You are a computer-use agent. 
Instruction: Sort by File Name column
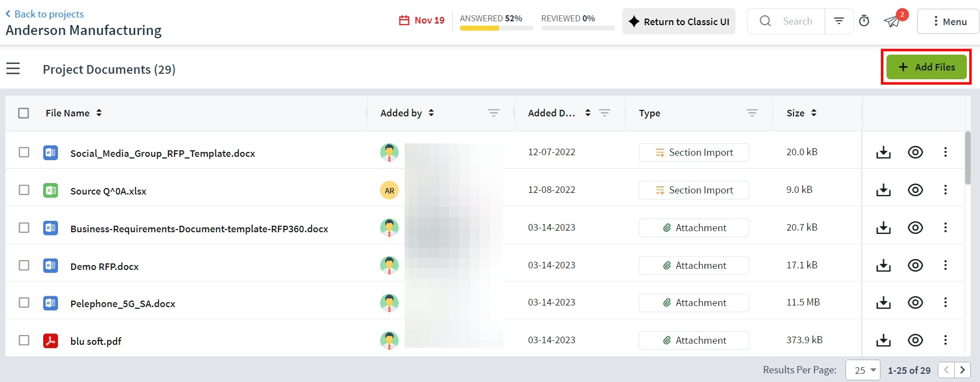99,113
